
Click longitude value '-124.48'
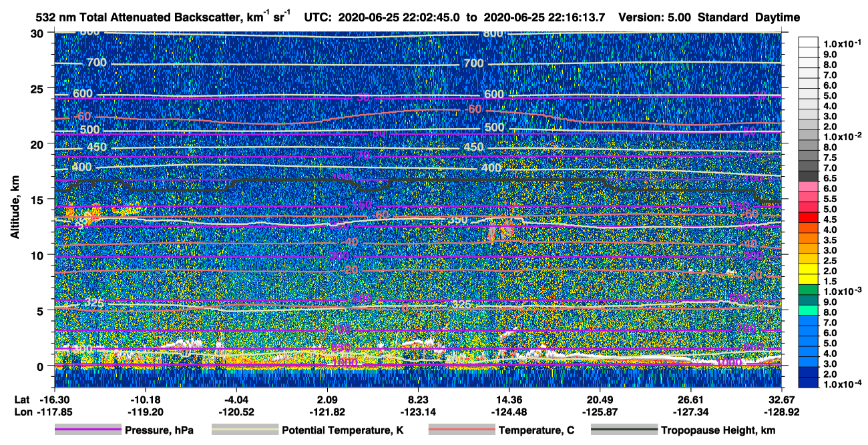[509, 411]
